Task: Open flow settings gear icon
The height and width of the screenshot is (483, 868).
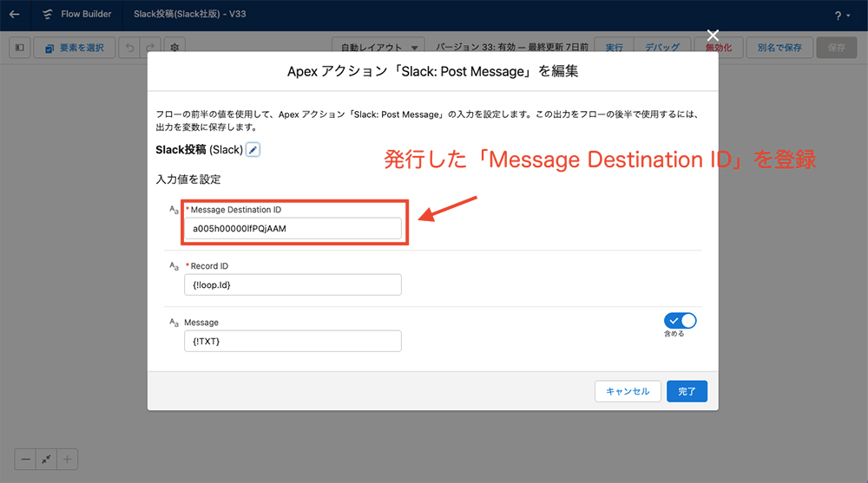Action: [174, 48]
